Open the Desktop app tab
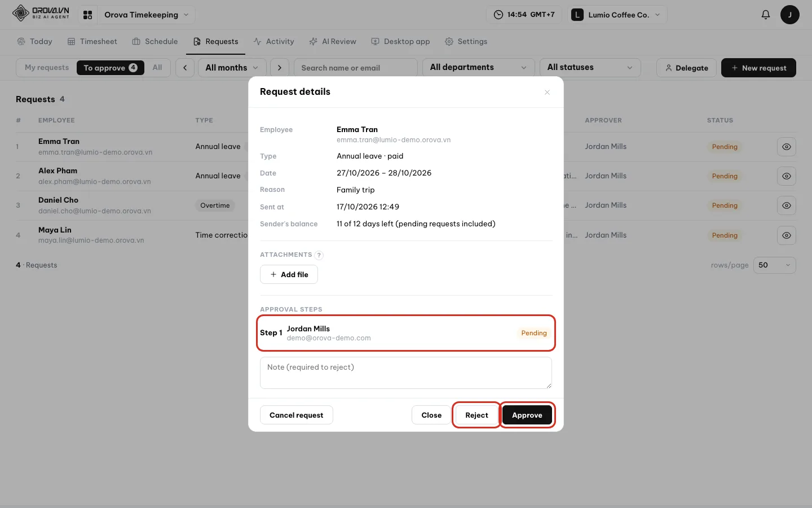 400,42
